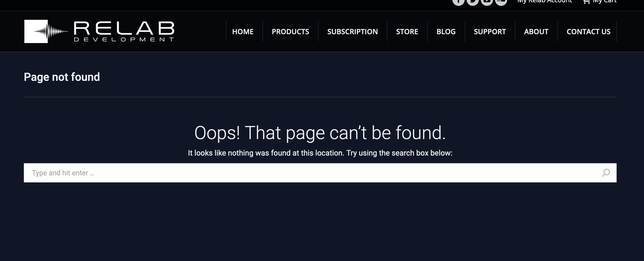644x261 pixels.
Task: Go to the Home menu item
Action: point(243,32)
